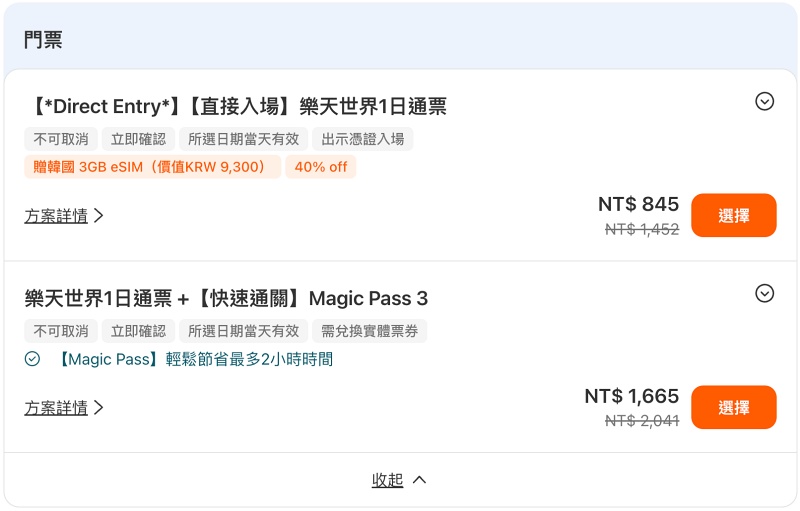Click the Direct Entry ticket title
Screen dimensions: 800x511
pos(237,106)
